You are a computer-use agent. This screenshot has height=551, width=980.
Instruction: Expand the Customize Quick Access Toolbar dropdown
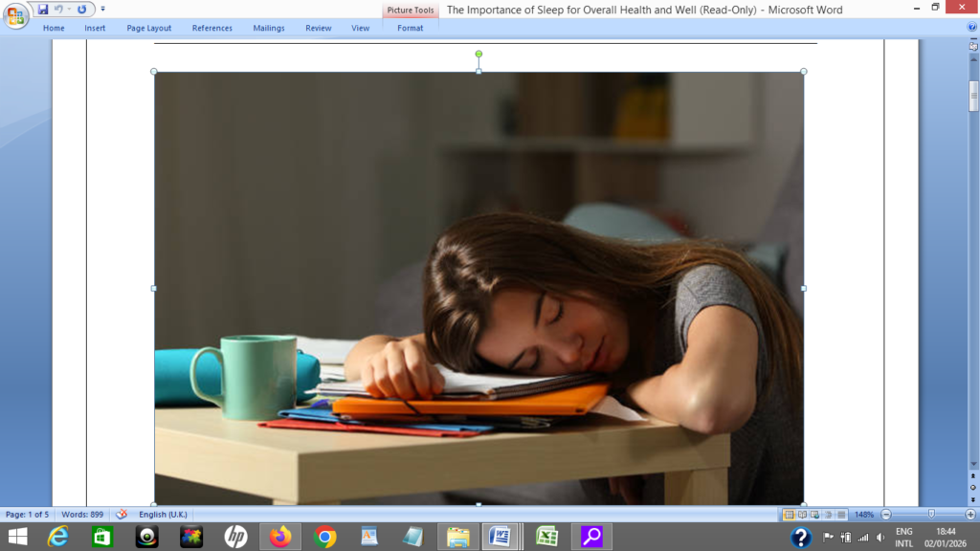coord(103,9)
